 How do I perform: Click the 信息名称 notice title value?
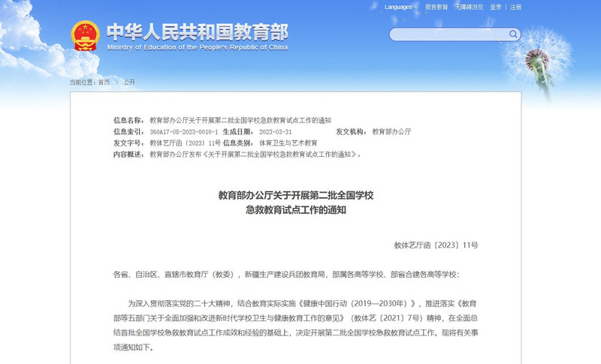point(240,120)
